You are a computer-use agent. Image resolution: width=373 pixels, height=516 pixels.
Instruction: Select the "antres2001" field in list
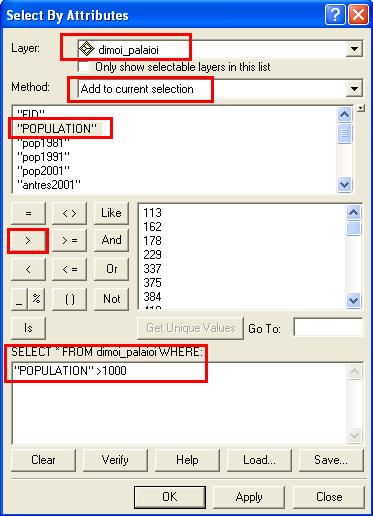coord(49,184)
